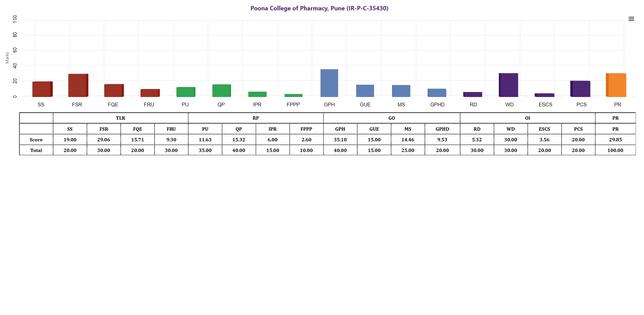Screen dimensions: 644x315
Task: Click the RD score cell 5.32
Action: [x=477, y=140]
